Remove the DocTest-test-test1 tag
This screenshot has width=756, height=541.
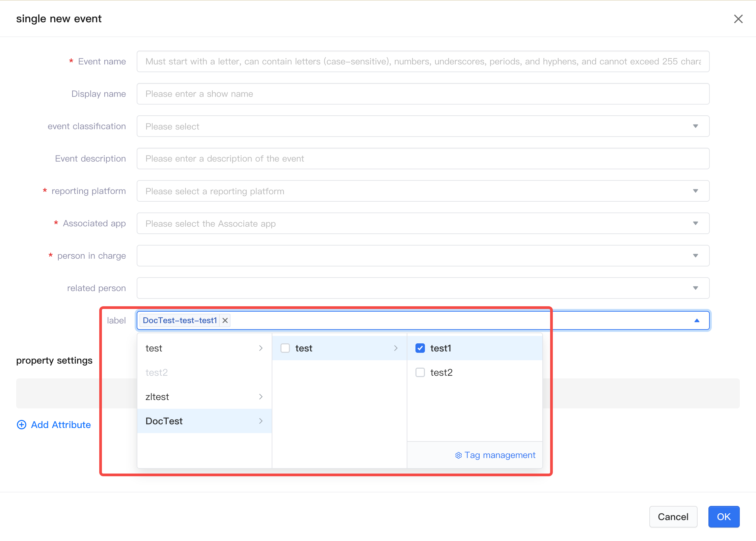pos(225,320)
